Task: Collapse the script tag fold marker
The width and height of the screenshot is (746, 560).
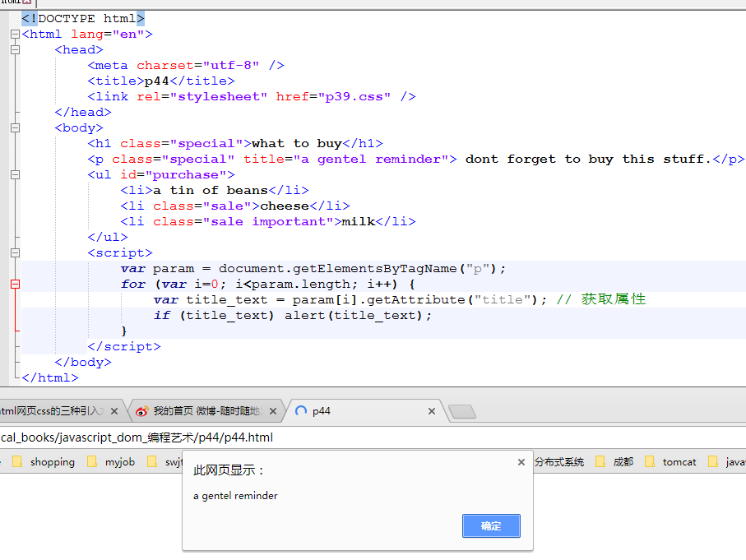Action: pos(15,253)
